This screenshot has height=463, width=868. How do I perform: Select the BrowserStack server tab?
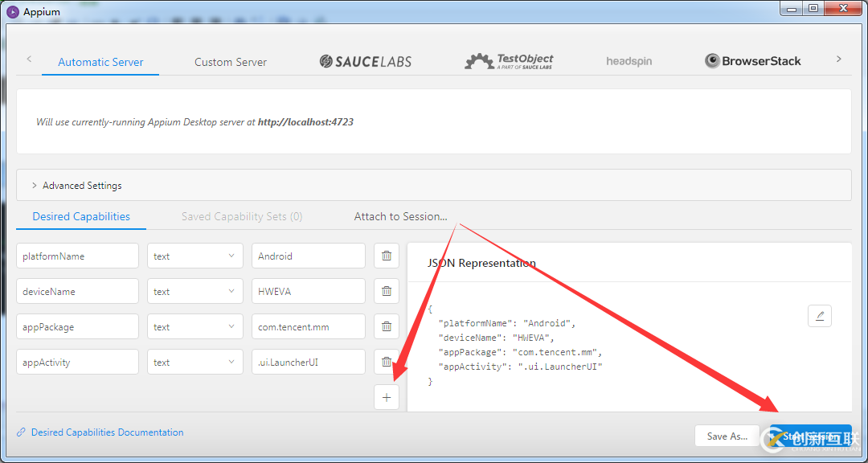[x=753, y=61]
